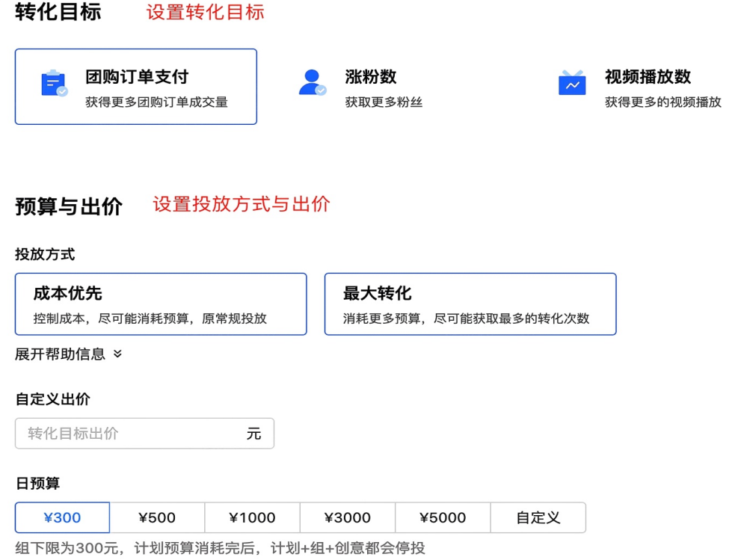732x560 pixels.
Task: Select the 最大转化 delivery method card
Action: [470, 304]
